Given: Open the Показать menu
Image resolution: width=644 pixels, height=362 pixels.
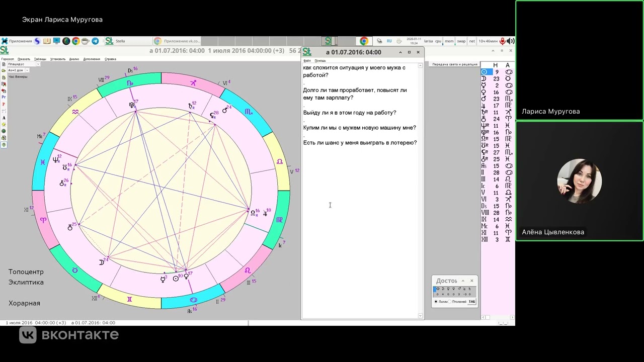Looking at the screenshot, I should coord(24,59).
